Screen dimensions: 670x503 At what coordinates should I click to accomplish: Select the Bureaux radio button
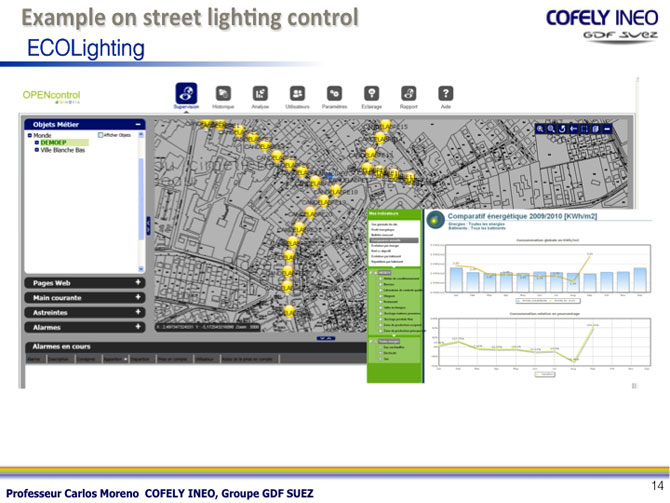380,284
